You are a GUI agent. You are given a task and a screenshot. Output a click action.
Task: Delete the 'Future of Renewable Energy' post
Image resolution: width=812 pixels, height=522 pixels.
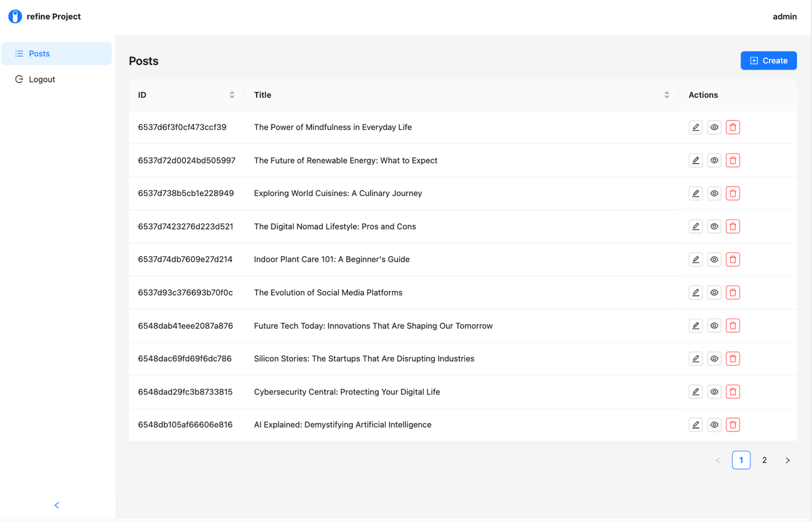pos(733,160)
